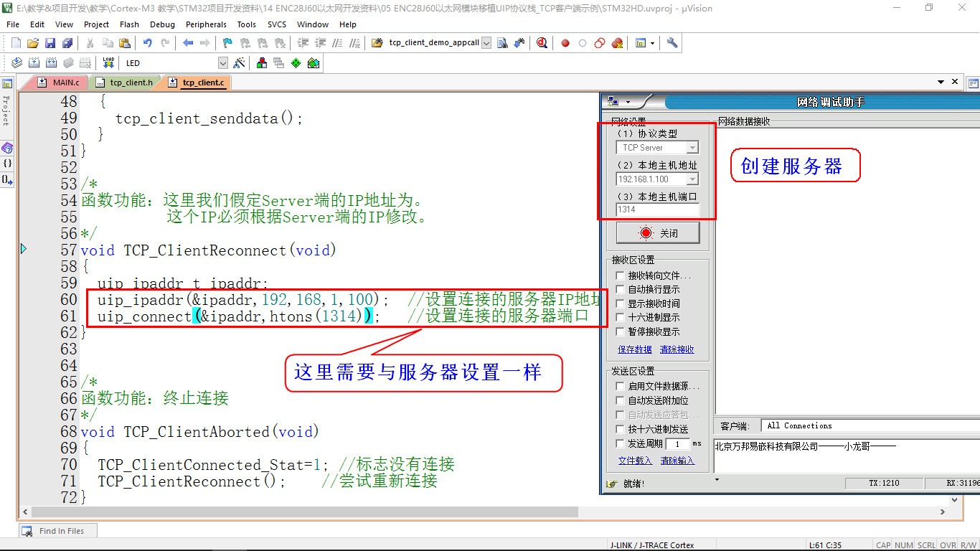Open the Peripherals menu

(x=206, y=24)
